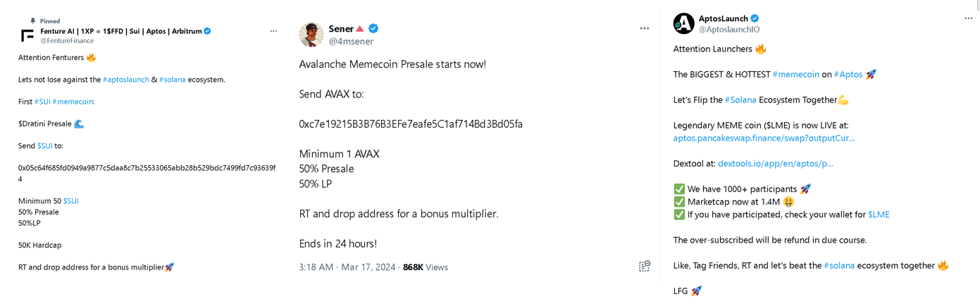
Task: Open more options on Sener tweet
Action: 644,28
